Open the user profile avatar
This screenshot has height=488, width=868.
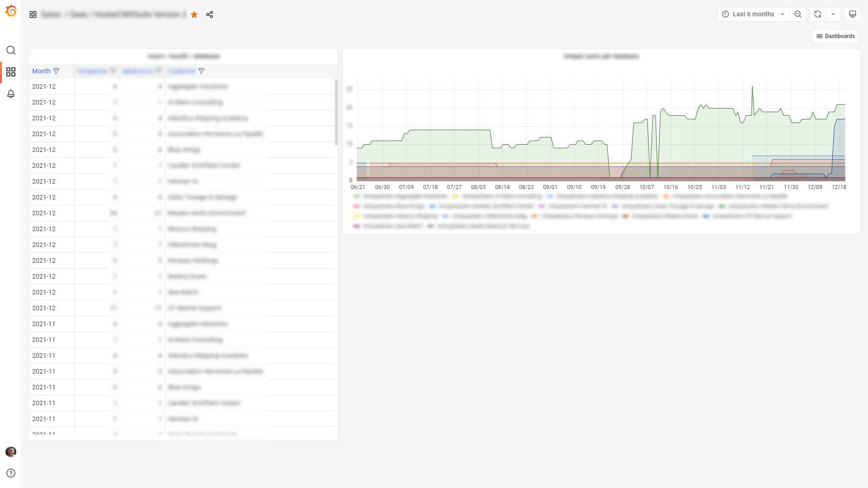click(11, 451)
